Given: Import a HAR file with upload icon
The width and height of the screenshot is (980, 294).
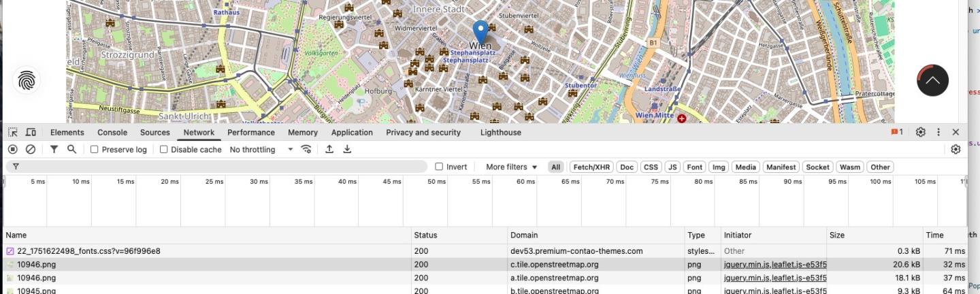Looking at the screenshot, I should point(329,149).
